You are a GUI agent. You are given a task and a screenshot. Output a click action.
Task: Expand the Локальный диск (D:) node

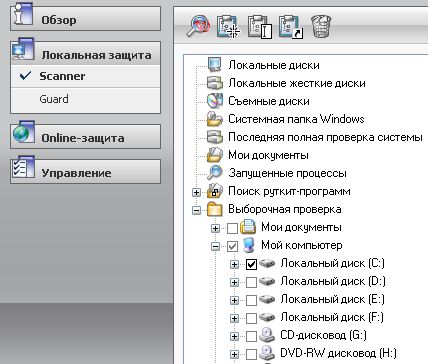tap(234, 282)
